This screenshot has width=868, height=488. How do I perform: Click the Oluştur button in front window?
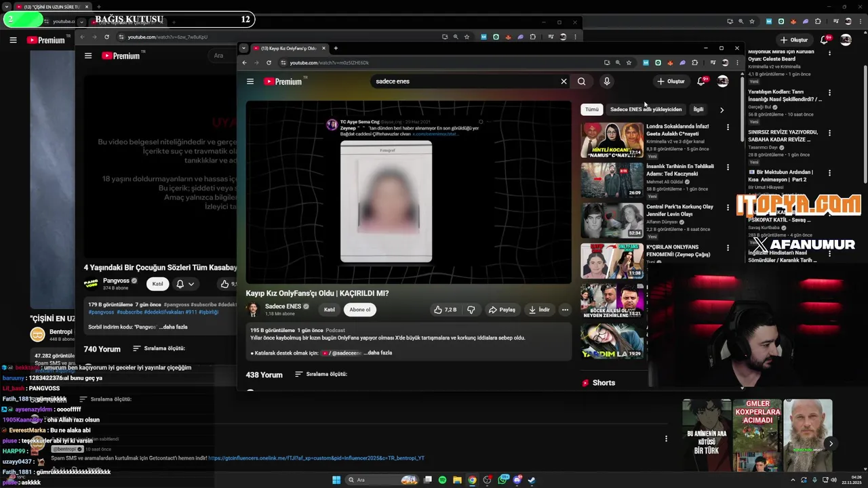click(x=671, y=81)
